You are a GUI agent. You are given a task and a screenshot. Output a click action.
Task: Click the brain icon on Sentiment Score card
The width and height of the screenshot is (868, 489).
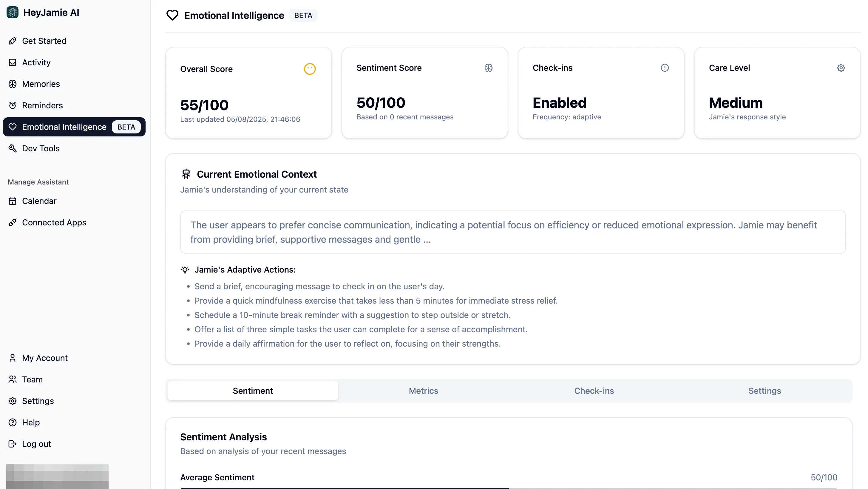coord(488,68)
